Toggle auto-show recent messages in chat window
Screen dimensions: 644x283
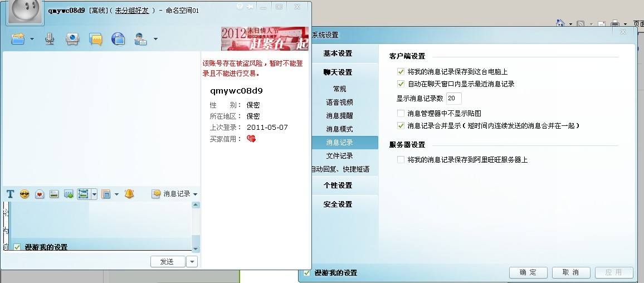[401, 84]
